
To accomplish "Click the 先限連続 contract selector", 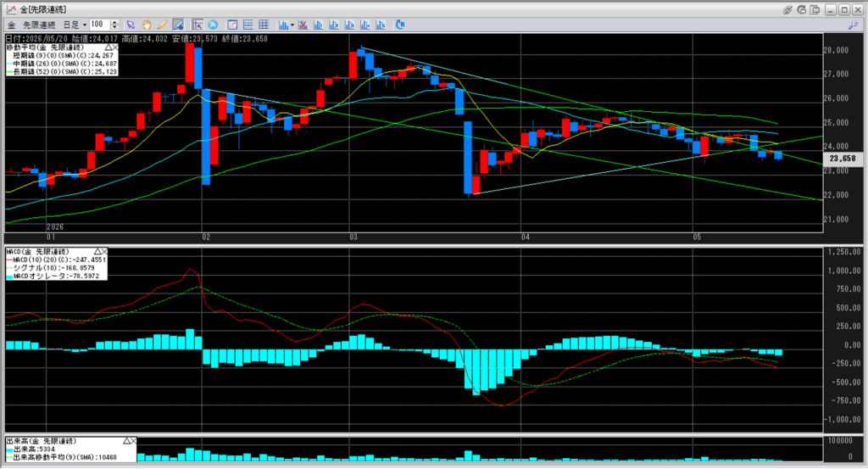I will (39, 25).
